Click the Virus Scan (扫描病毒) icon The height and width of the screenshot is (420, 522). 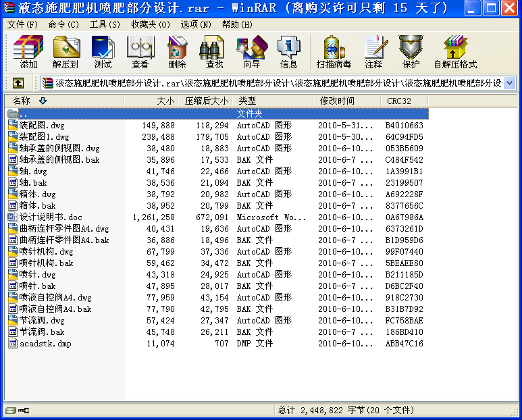pyautogui.click(x=334, y=51)
